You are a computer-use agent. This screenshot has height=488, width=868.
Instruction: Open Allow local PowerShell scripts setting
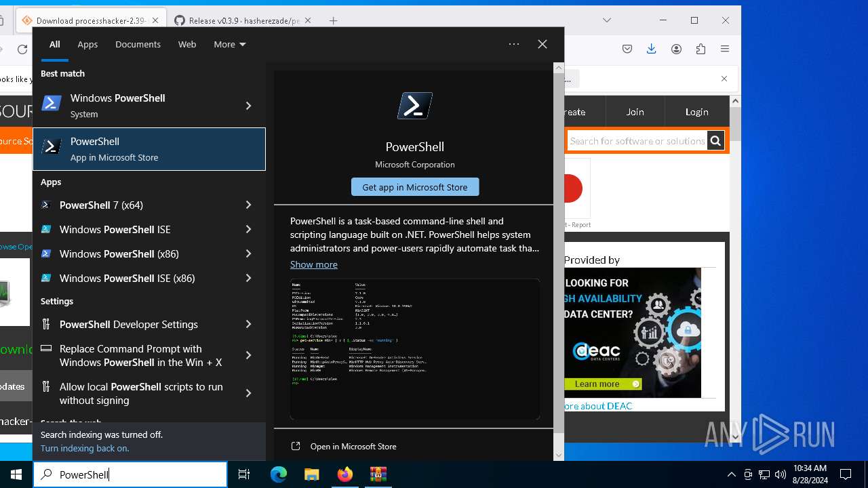[x=133, y=393]
